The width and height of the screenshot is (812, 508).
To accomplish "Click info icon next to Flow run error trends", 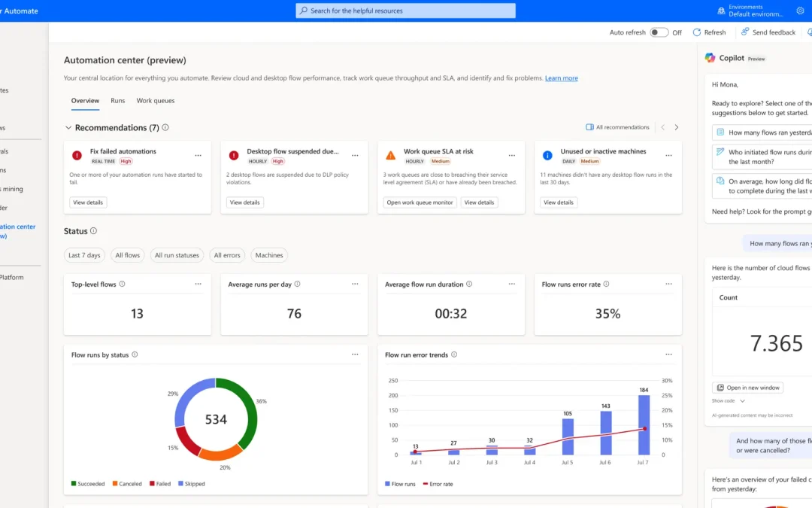I will [x=454, y=354].
